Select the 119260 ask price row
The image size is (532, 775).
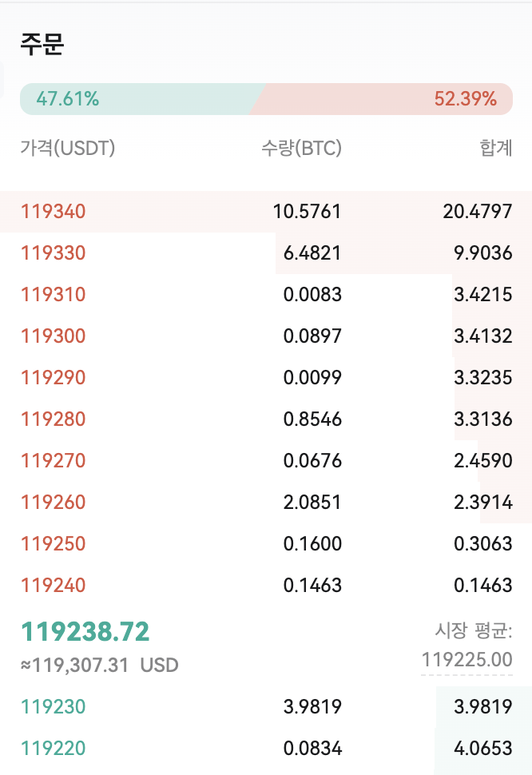coord(266,503)
